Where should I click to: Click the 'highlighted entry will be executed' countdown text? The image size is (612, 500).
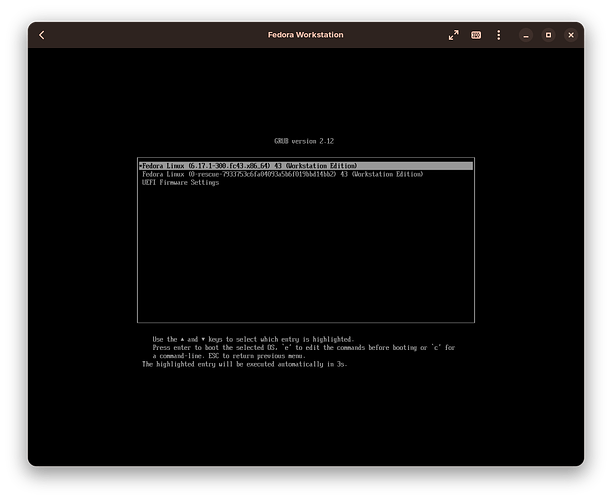(244, 364)
